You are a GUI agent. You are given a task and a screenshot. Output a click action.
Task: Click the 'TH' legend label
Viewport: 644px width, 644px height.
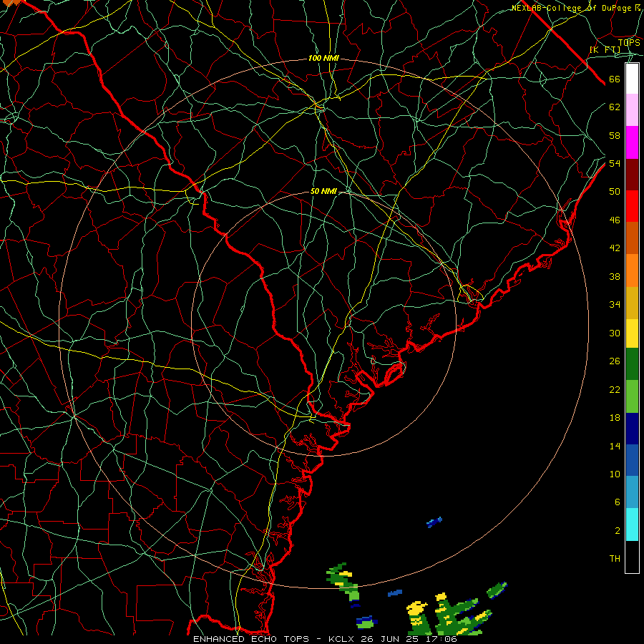coord(615,559)
